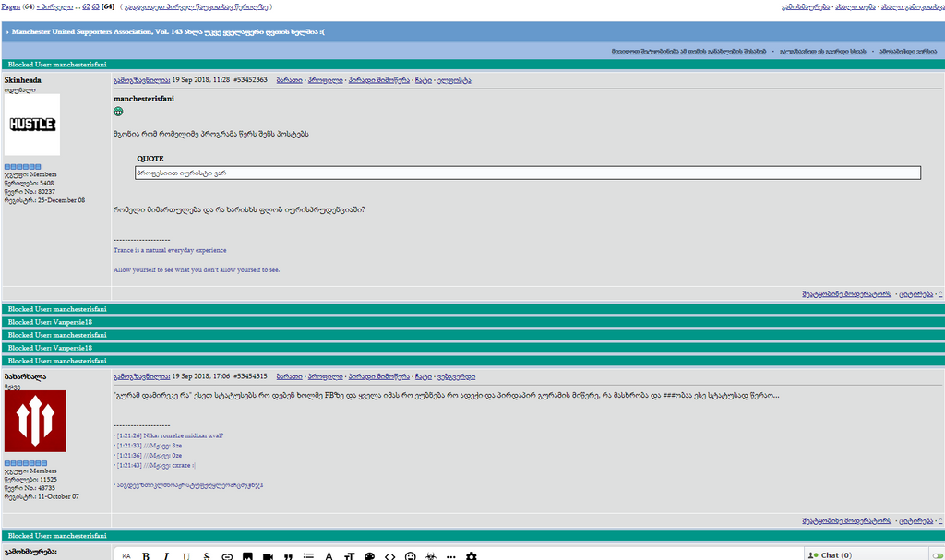Click the subscribe to topic link in the header bar

click(688, 52)
